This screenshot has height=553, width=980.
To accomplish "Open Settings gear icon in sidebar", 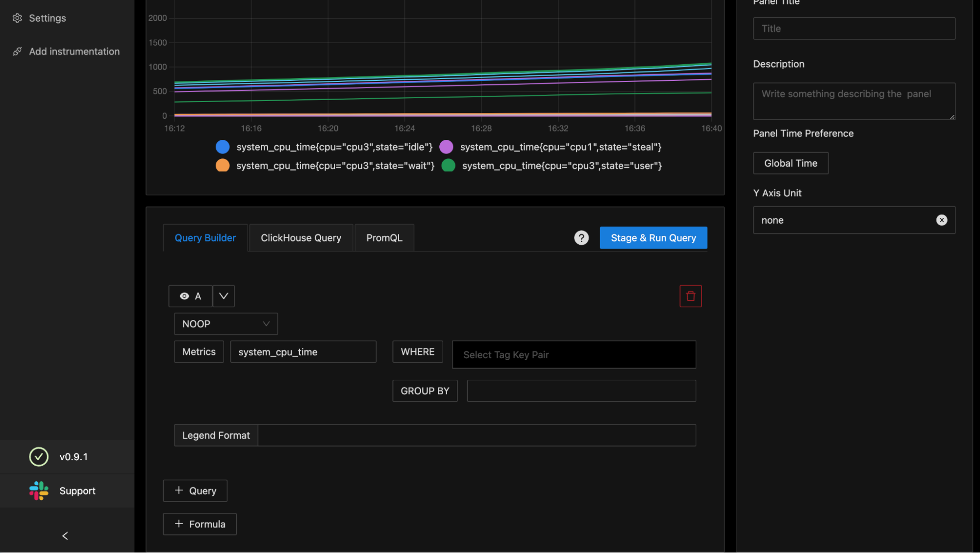I will 17,18.
